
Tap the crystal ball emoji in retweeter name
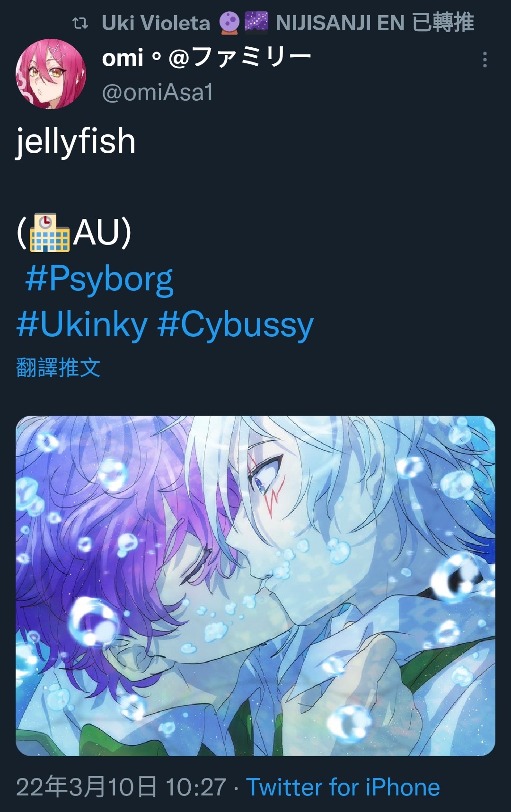point(229,23)
